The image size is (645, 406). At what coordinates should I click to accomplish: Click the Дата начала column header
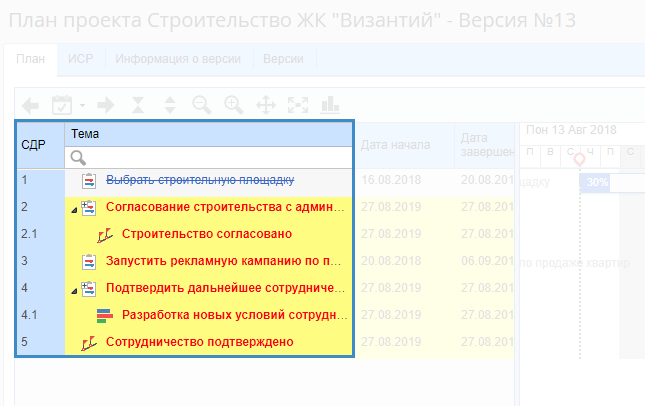(405, 145)
